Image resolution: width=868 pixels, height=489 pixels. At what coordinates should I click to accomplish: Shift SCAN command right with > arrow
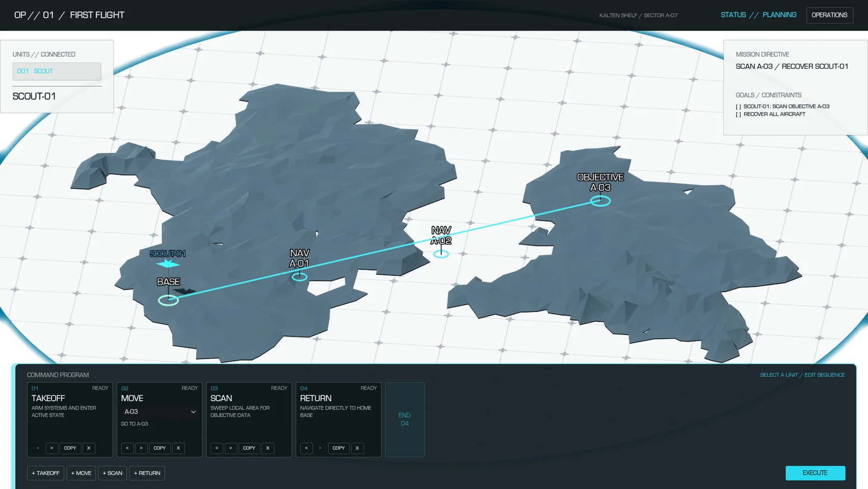pos(231,448)
